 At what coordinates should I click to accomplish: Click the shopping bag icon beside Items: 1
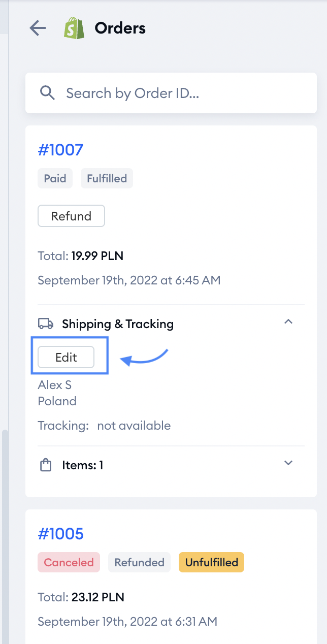click(45, 464)
